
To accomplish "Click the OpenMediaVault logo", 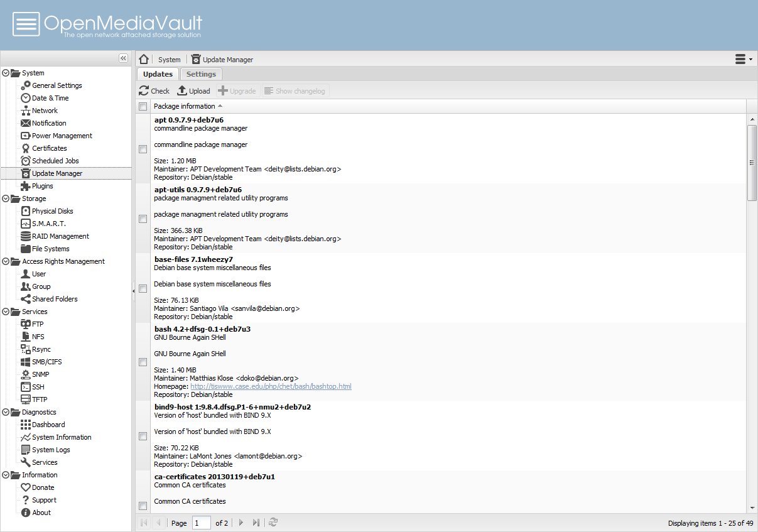I will [107, 25].
